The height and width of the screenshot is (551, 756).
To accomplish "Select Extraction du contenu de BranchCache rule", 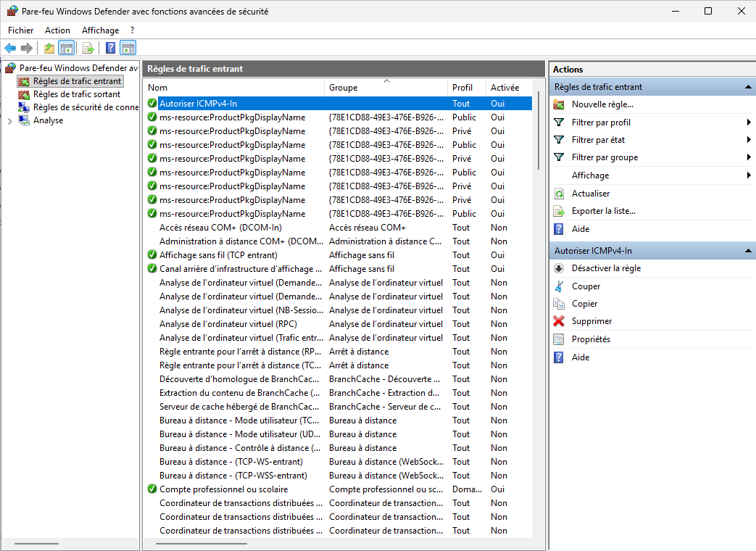I will (x=339, y=393).
